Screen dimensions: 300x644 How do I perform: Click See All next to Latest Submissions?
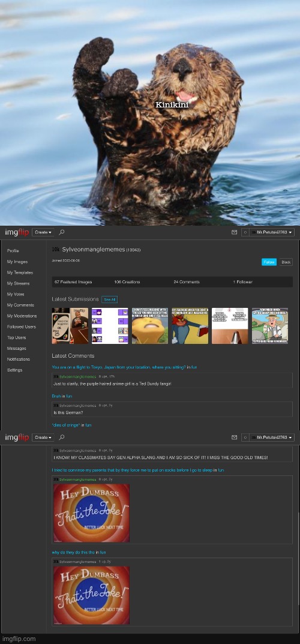coord(110,299)
